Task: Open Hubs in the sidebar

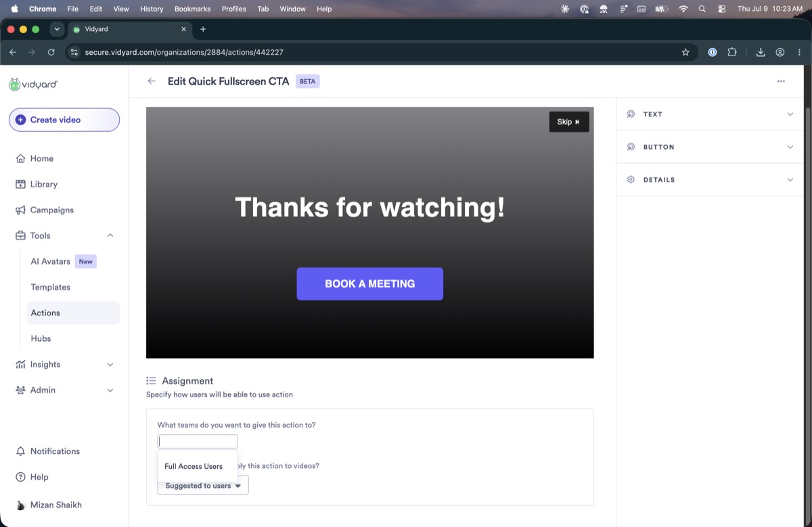Action: point(41,338)
